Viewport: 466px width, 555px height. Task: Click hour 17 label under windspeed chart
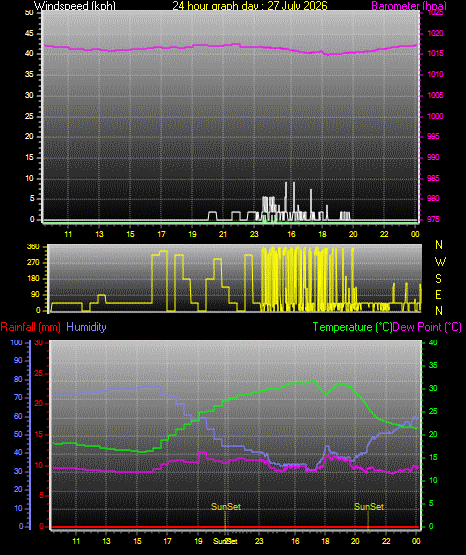click(161, 234)
